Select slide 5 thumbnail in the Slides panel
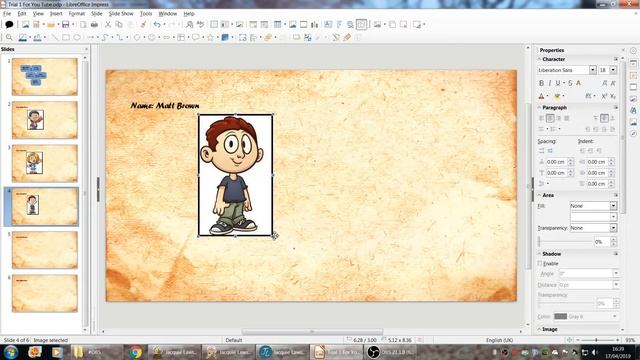Image resolution: width=640 pixels, height=360 pixels. point(44,250)
